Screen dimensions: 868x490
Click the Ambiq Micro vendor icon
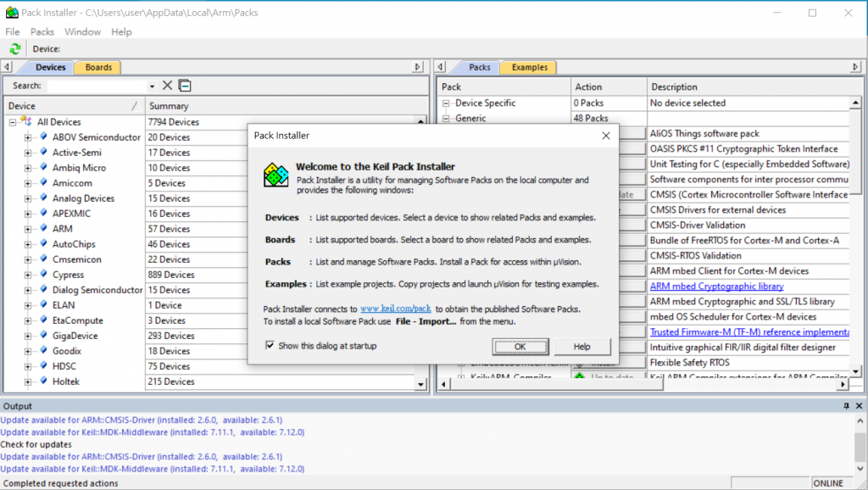point(43,167)
